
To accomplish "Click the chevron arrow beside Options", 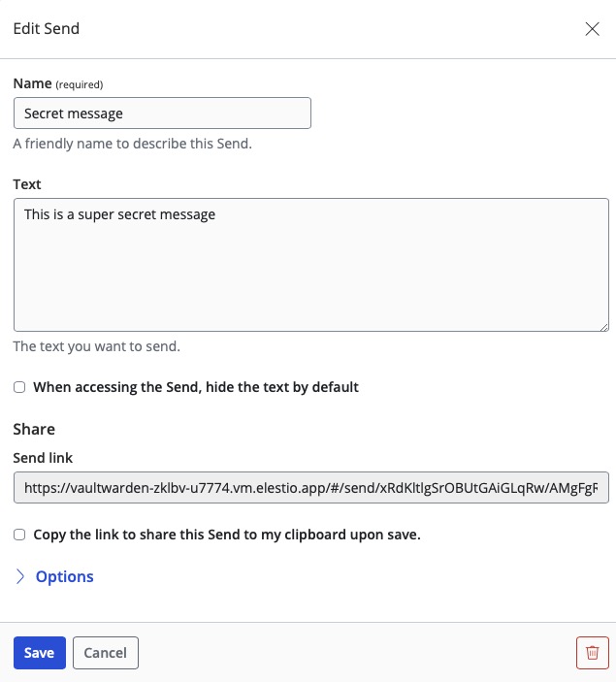I will (20, 576).
